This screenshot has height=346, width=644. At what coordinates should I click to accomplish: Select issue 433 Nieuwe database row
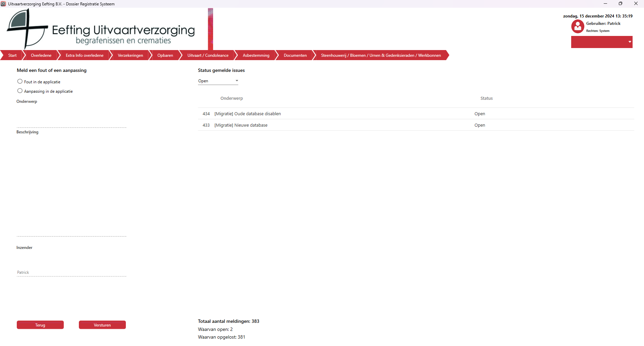(241, 125)
